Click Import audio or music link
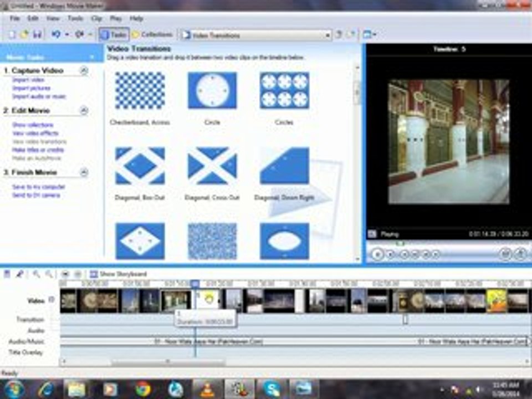Screen dimensions: 532x399 pos(39,96)
